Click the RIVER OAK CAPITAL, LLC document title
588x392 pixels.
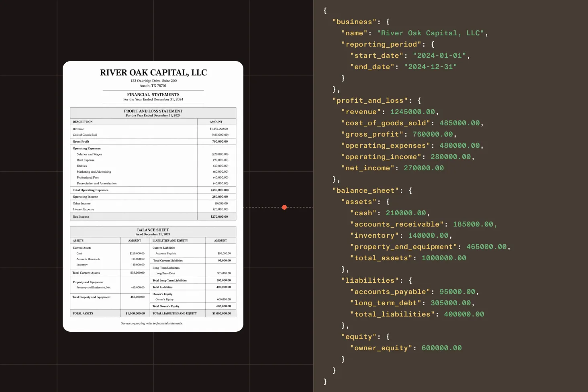tap(153, 73)
